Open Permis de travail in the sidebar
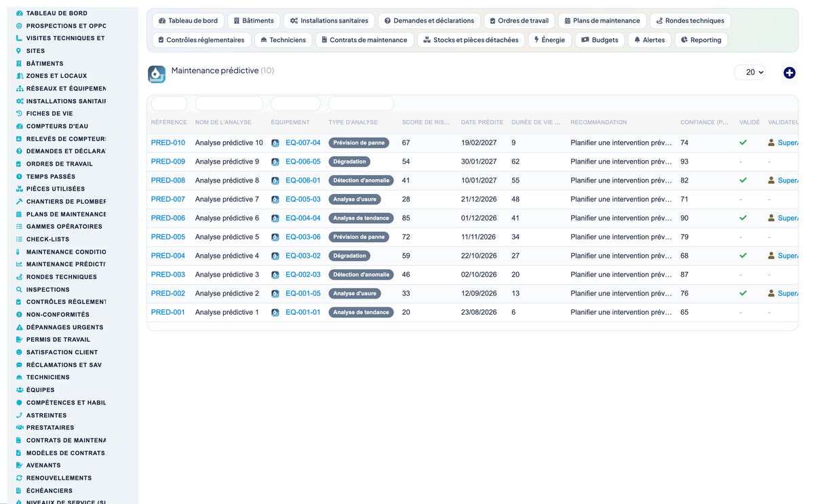The height and width of the screenshot is (504, 814). [58, 340]
